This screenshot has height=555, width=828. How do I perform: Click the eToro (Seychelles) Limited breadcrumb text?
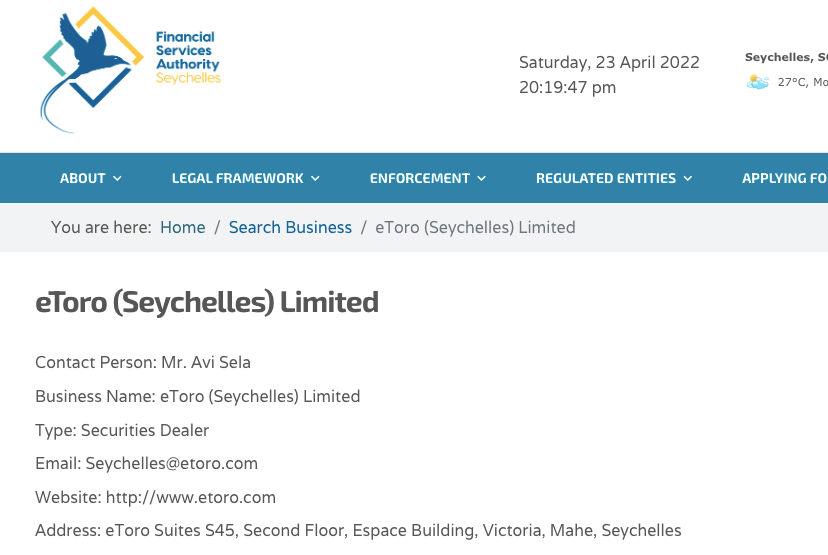click(x=475, y=227)
